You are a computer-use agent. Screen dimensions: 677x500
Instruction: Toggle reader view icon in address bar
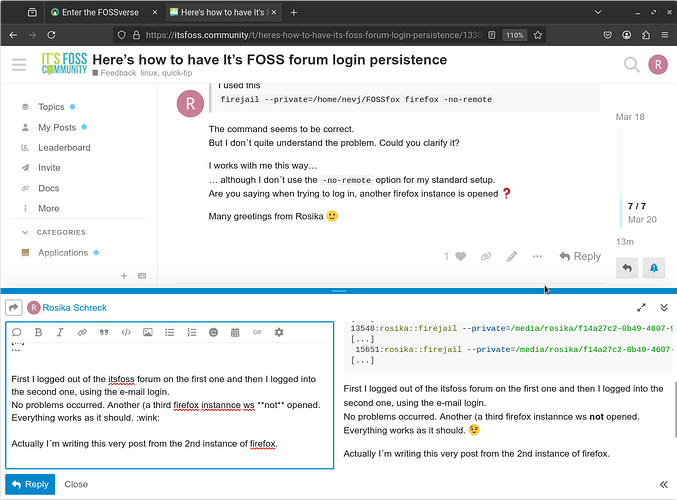(x=492, y=35)
